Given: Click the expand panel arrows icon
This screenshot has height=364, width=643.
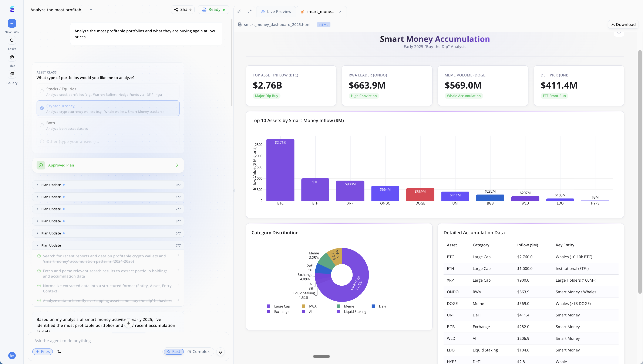Looking at the screenshot, I should pos(250,11).
